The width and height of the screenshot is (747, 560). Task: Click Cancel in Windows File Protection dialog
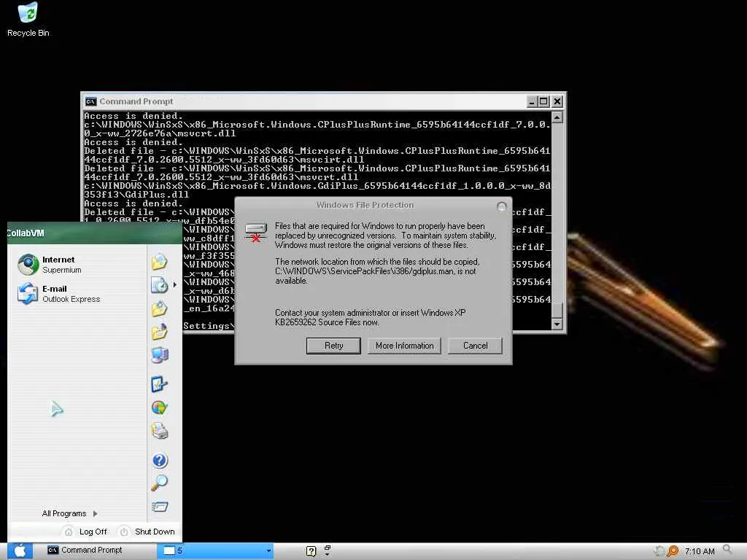click(475, 346)
